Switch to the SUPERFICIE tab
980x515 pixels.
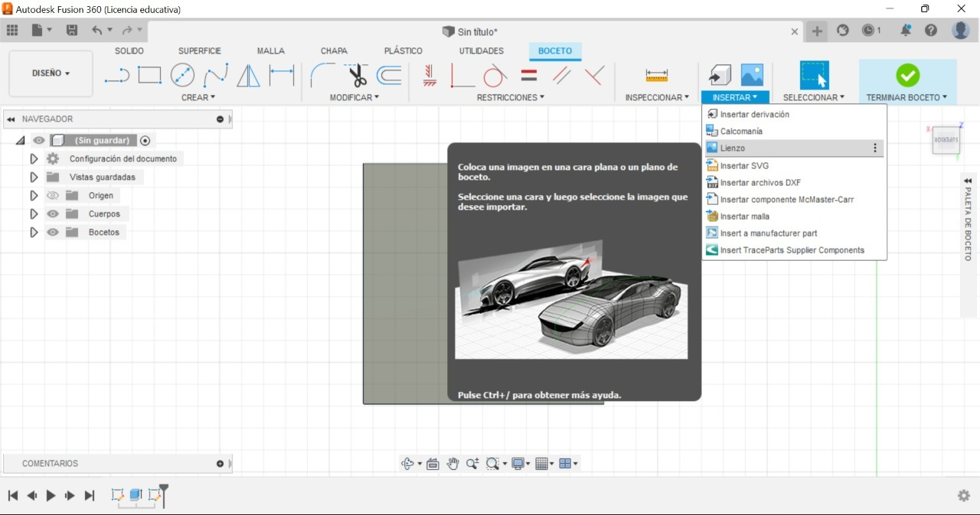coord(200,51)
